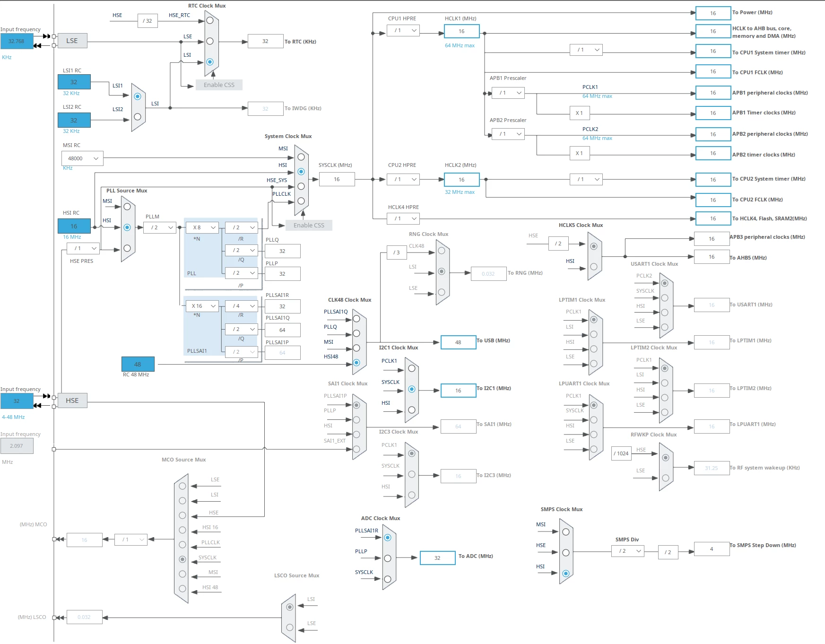Expand the PLL X 8 multiplier dropdown

coord(202,228)
